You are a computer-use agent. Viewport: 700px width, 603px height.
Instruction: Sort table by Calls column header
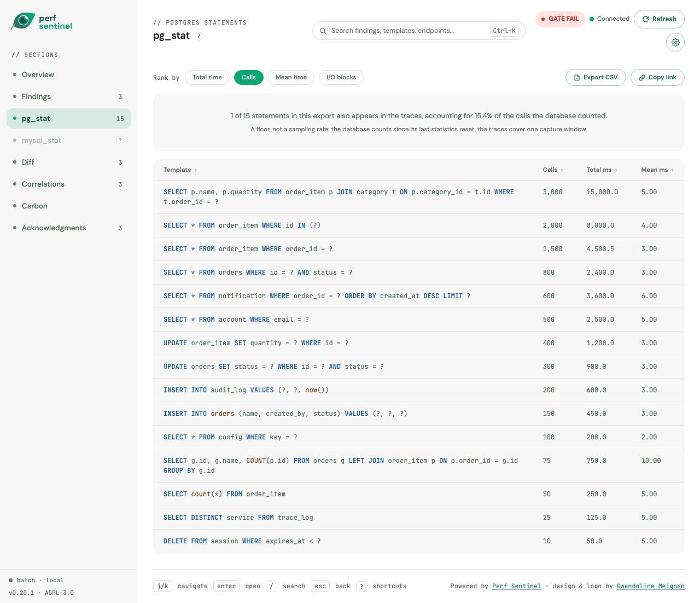[x=553, y=170]
